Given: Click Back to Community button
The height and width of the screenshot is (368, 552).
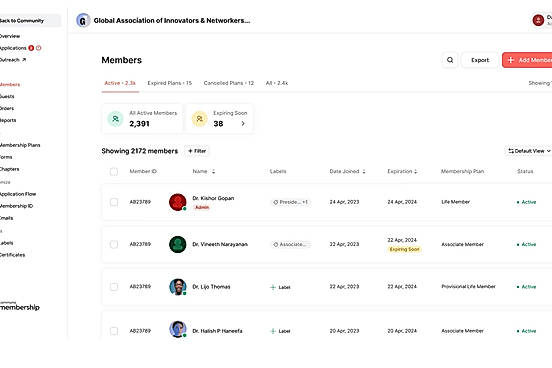Looking at the screenshot, I should coord(30,20).
